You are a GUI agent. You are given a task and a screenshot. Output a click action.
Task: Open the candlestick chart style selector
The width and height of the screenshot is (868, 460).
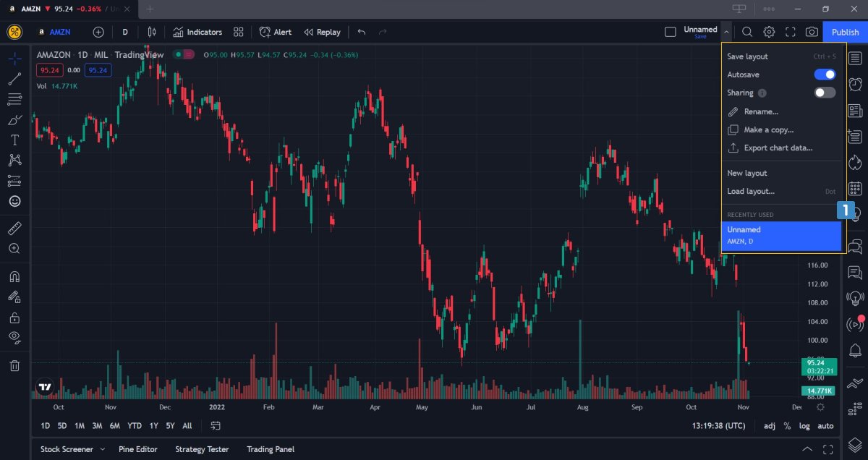point(152,32)
